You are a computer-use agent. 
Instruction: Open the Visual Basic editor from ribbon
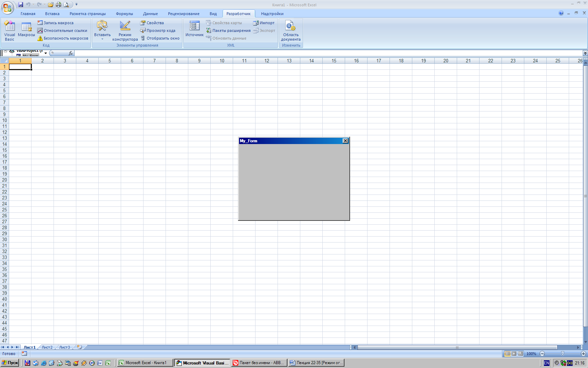(9, 30)
